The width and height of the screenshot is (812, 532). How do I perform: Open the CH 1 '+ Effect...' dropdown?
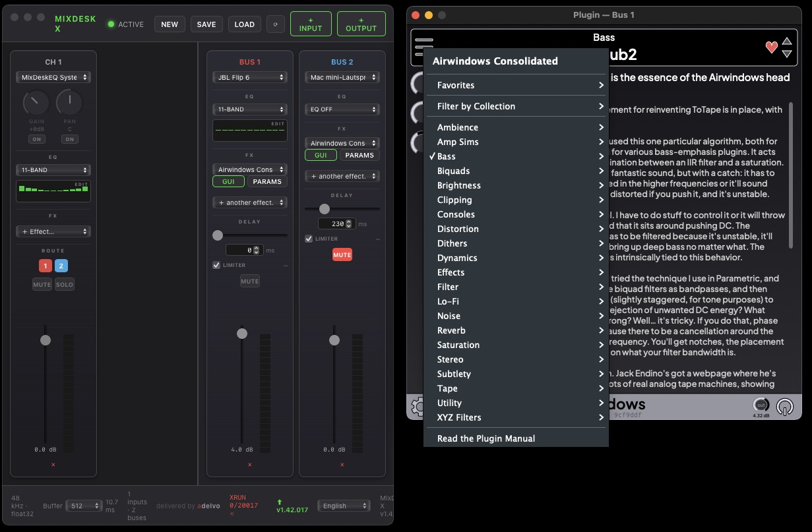tap(53, 231)
